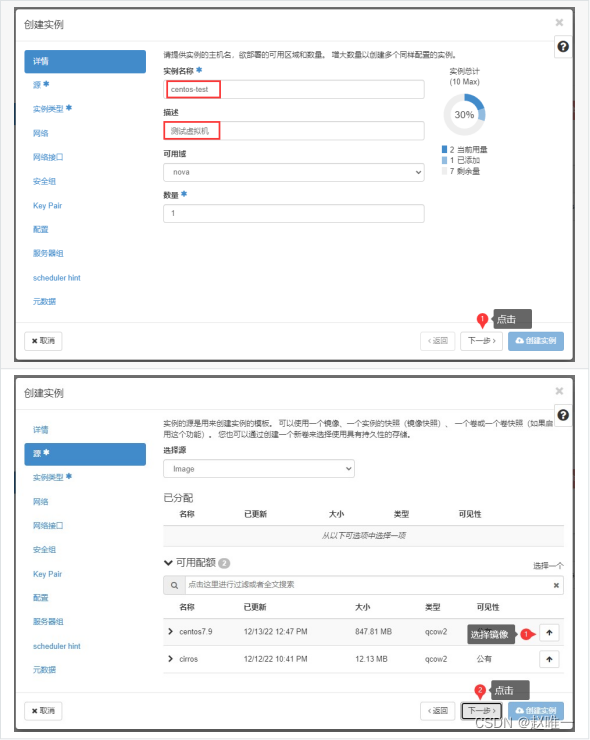Click the 12/13/22 12:47 PM cell
This screenshot has height=740, width=590.
275,632
